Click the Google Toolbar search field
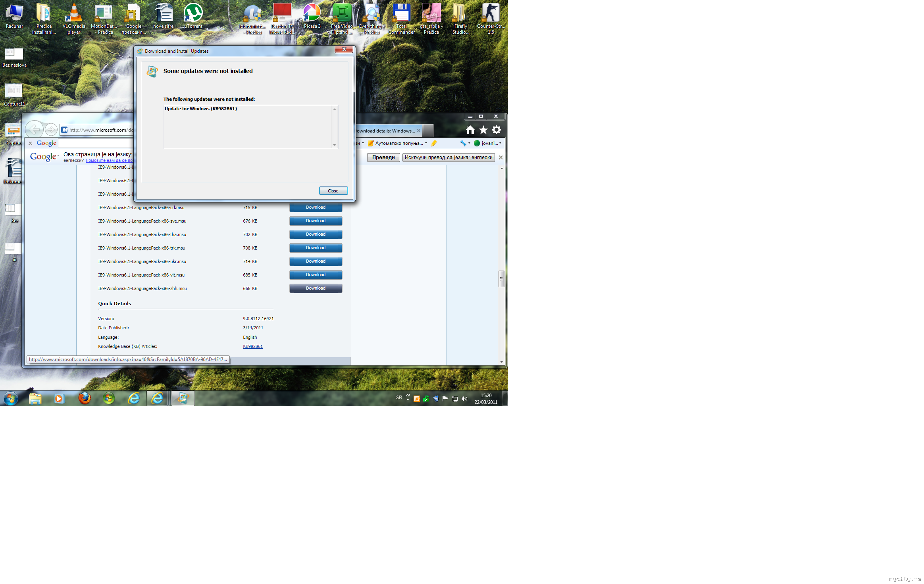The height and width of the screenshot is (584, 924). click(x=95, y=143)
